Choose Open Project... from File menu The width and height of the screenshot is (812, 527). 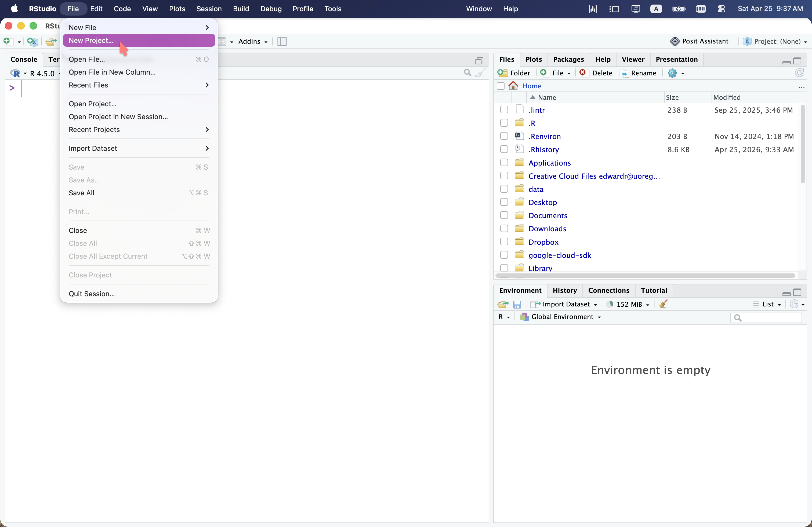(92, 104)
